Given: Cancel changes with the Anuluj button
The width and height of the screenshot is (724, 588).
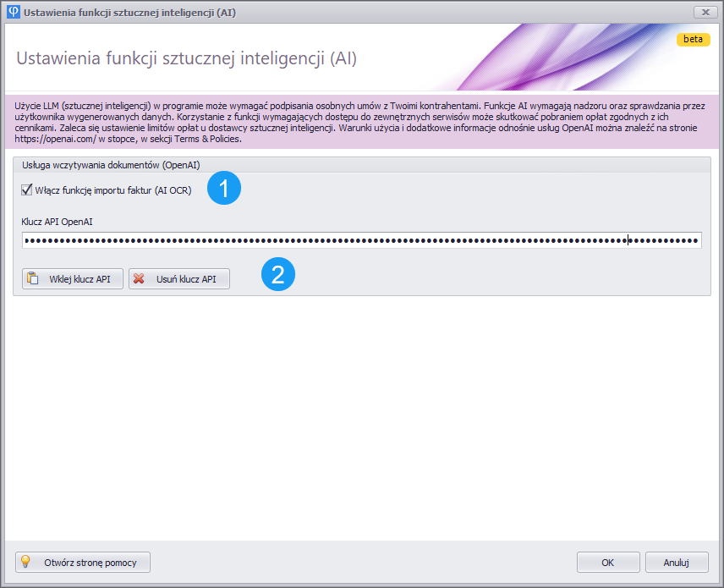Looking at the screenshot, I should [677, 562].
